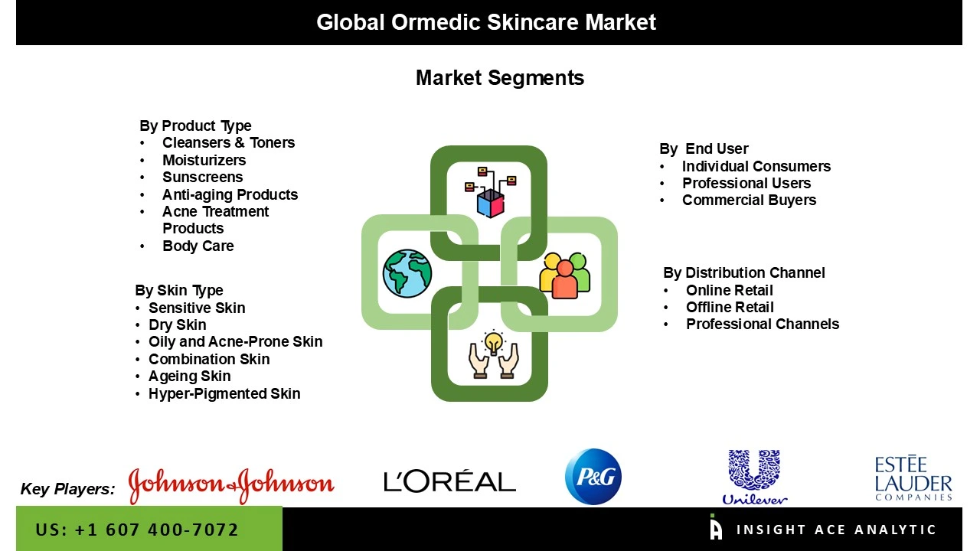Click the globe icon in the center graphic

pyautogui.click(x=407, y=273)
